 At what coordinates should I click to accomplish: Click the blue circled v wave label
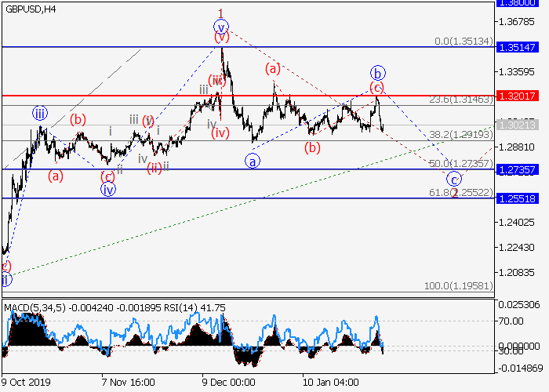coord(221,24)
